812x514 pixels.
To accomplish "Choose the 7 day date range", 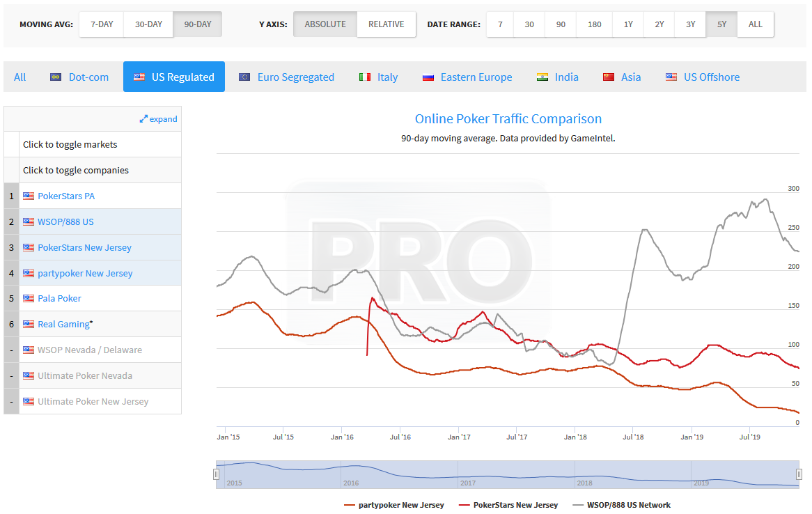I will 500,24.
